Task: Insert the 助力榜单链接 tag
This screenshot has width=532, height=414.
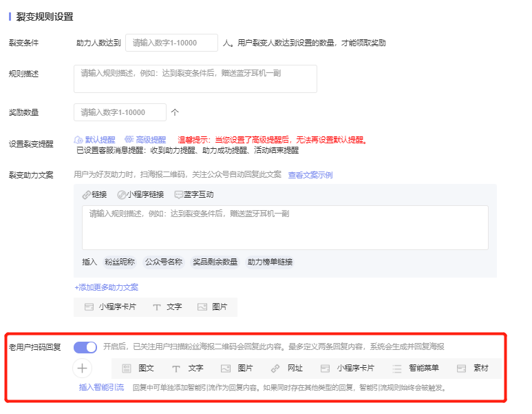Action: coord(270,262)
